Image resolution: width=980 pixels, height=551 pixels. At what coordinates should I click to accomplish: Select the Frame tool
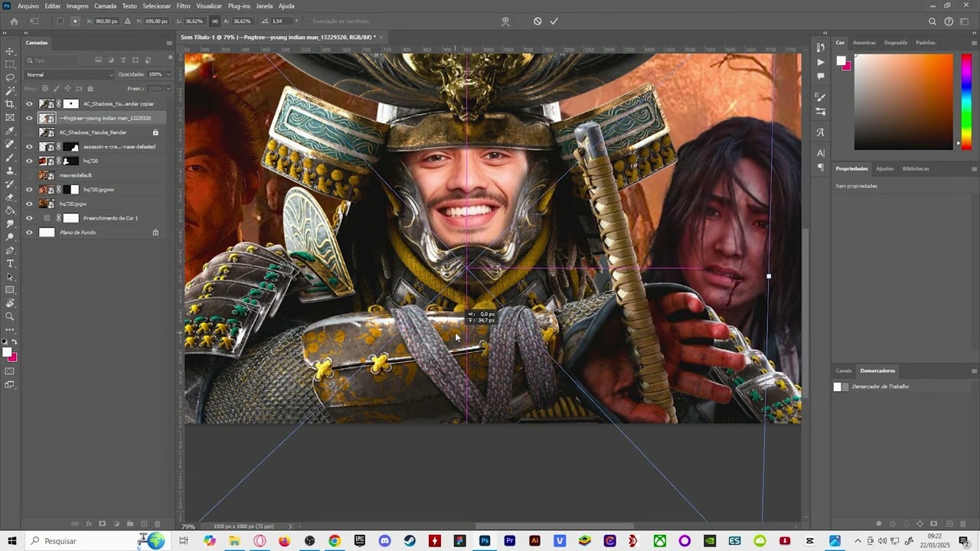point(10,117)
